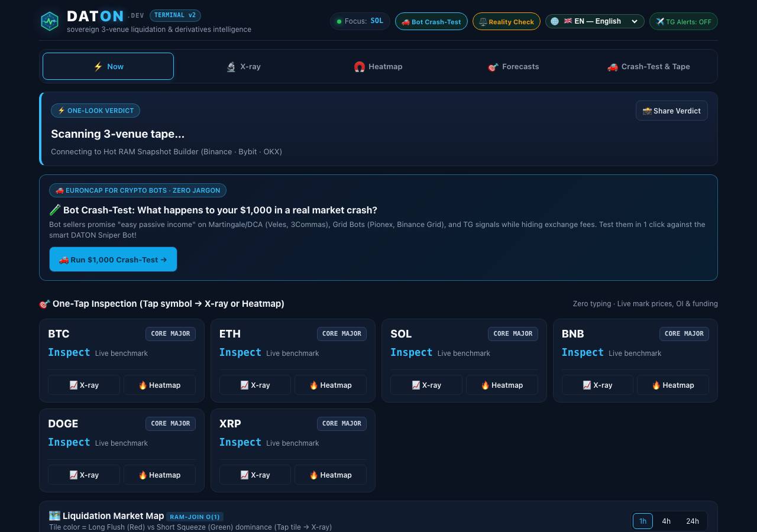Open the Now tab
This screenshot has width=757, height=532.
point(108,66)
